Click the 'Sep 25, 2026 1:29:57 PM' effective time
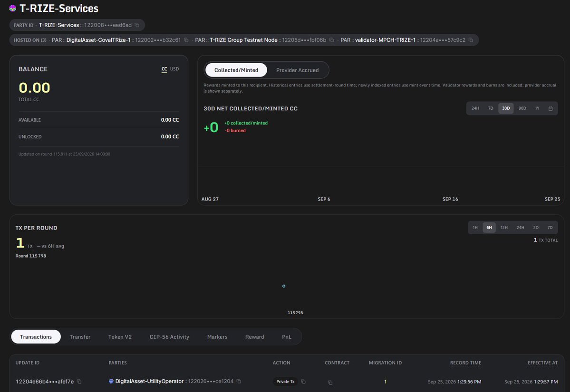Viewport: 570px width, 392px height. [531, 382]
